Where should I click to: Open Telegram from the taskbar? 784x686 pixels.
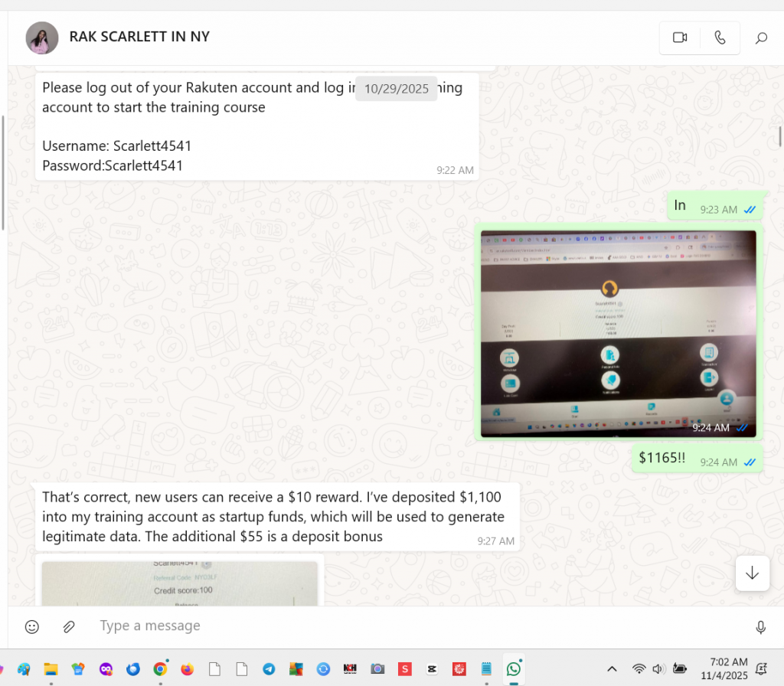[x=269, y=668]
